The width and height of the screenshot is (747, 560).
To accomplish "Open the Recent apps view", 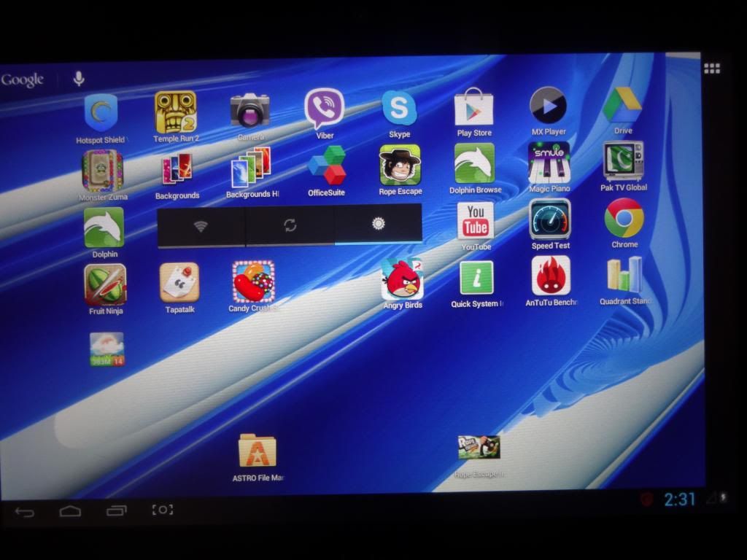I will click(x=116, y=510).
